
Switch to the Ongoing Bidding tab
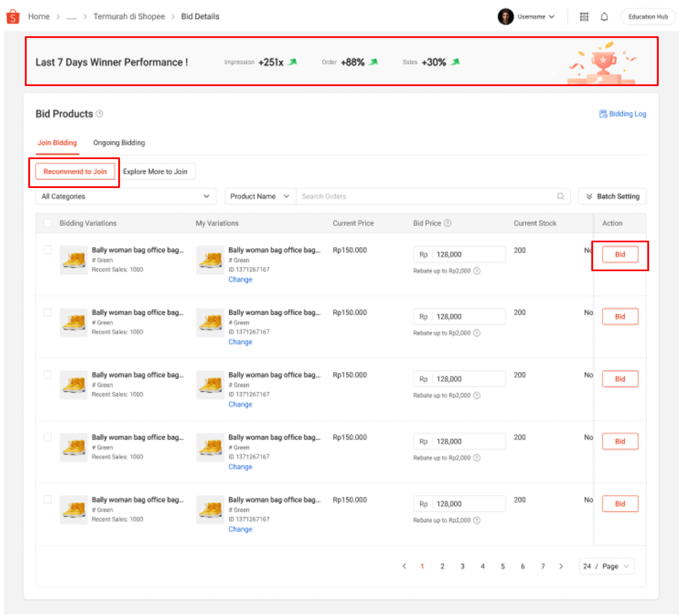119,143
